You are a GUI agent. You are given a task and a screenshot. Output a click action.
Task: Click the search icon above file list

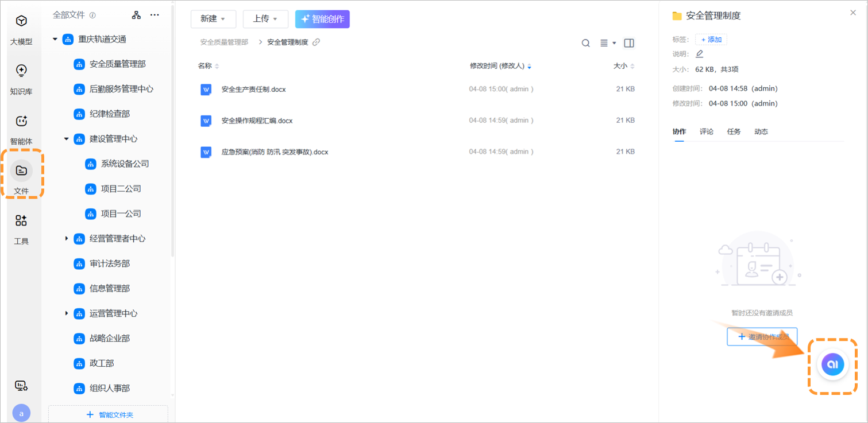click(585, 43)
